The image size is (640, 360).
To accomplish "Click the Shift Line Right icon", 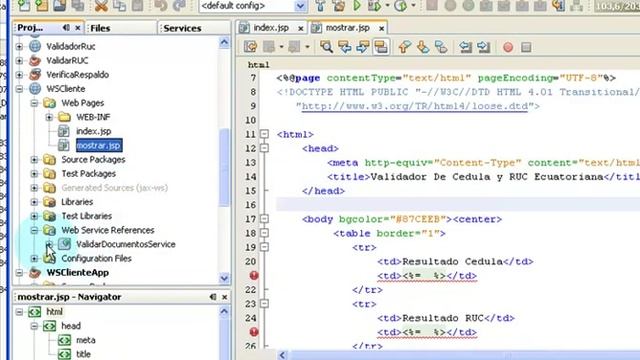I will tap(484, 47).
